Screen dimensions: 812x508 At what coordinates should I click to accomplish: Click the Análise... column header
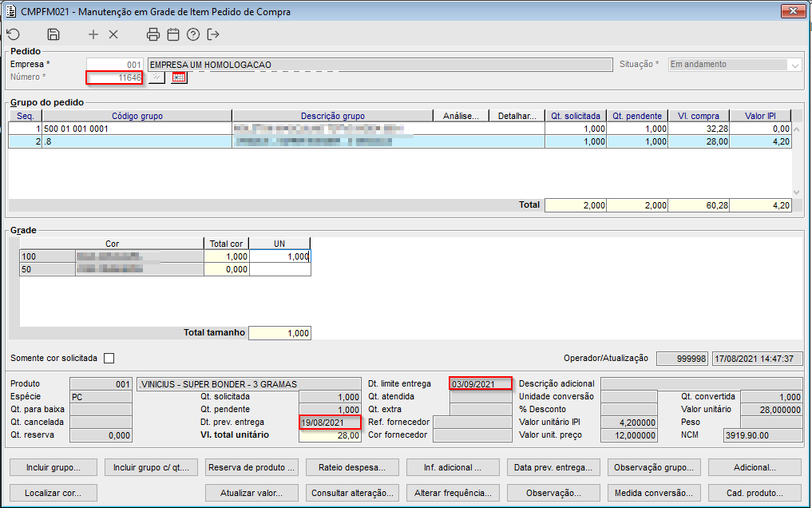461,116
